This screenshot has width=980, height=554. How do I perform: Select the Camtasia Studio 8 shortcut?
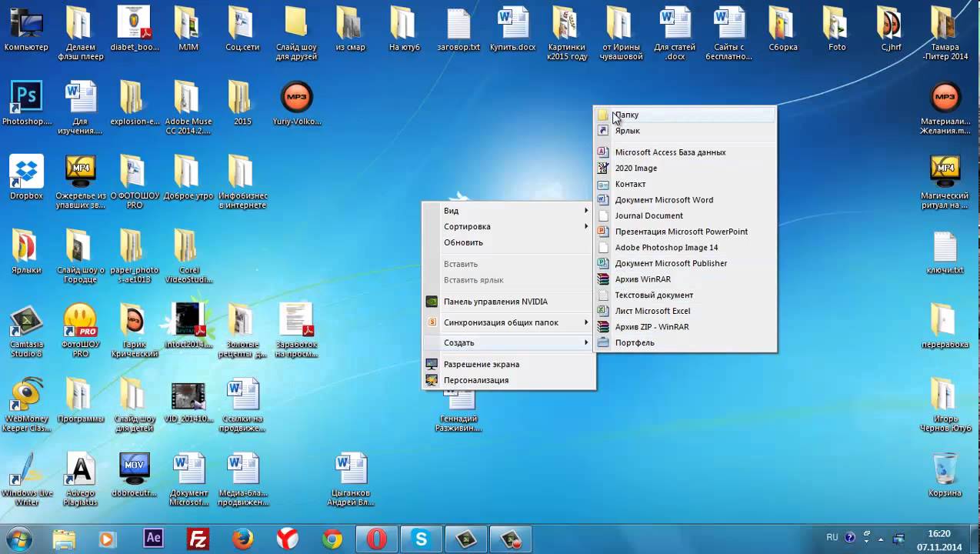point(26,331)
